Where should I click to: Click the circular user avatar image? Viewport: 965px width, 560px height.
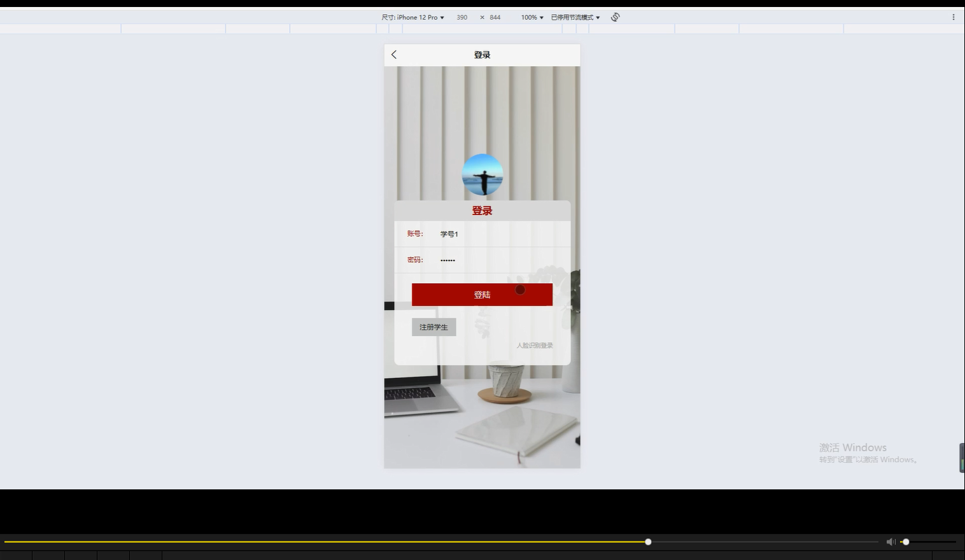click(482, 174)
